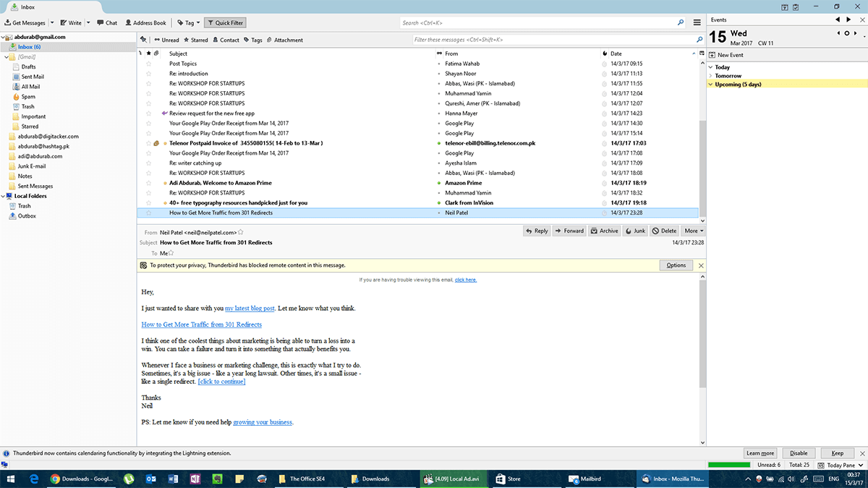Open the More actions dropdown
The height and width of the screenshot is (488, 868).
click(693, 231)
